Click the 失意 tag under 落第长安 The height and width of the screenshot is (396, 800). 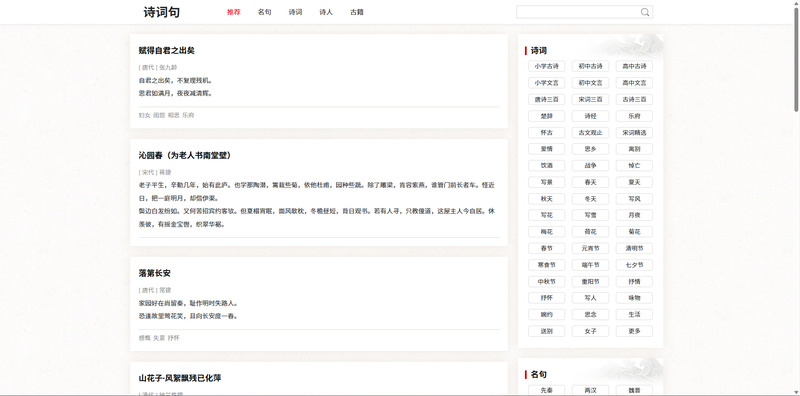point(159,338)
